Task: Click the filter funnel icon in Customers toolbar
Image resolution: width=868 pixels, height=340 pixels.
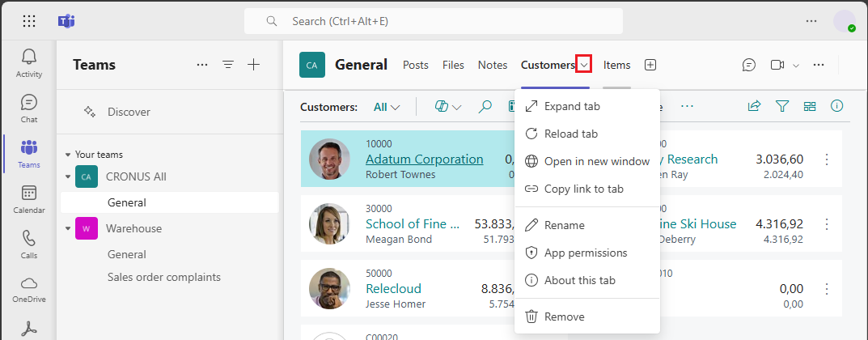Action: (x=782, y=106)
